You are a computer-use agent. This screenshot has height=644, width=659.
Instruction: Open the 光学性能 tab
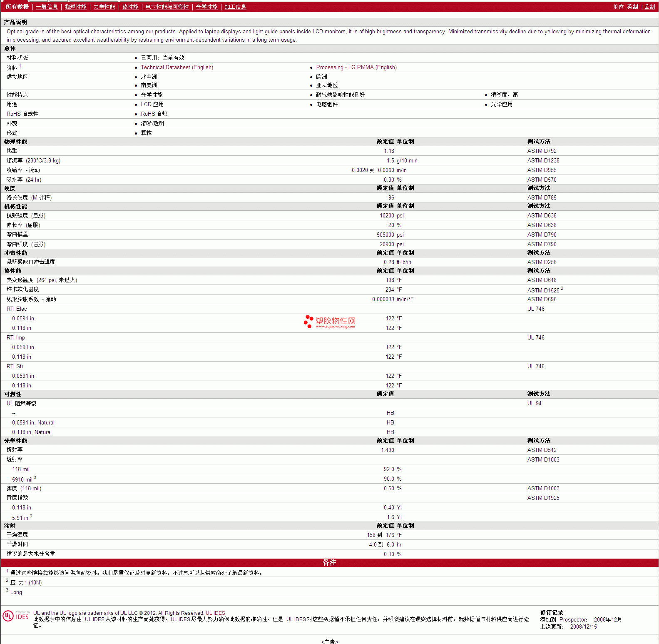point(206,7)
